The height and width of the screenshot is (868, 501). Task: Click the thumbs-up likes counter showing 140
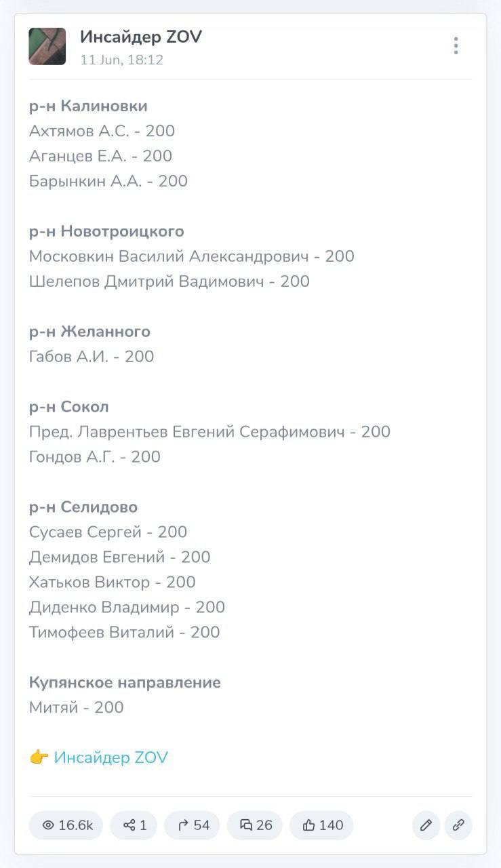321,825
